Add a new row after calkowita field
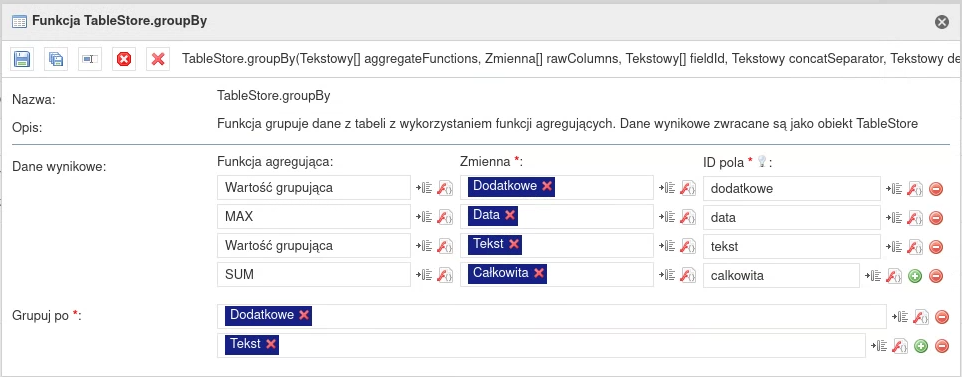962x377 pixels. 915,276
